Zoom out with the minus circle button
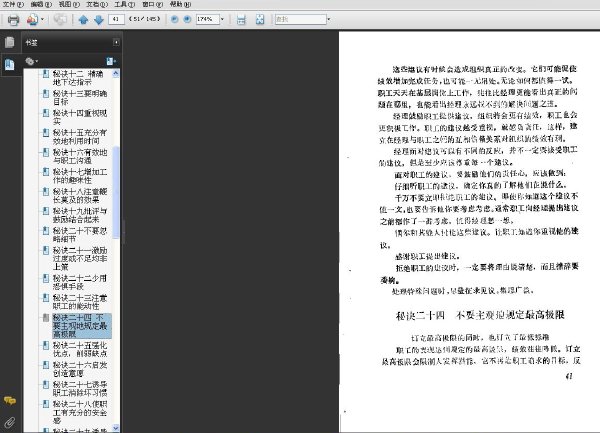Screen dimensions: 600x433 click(174, 19)
